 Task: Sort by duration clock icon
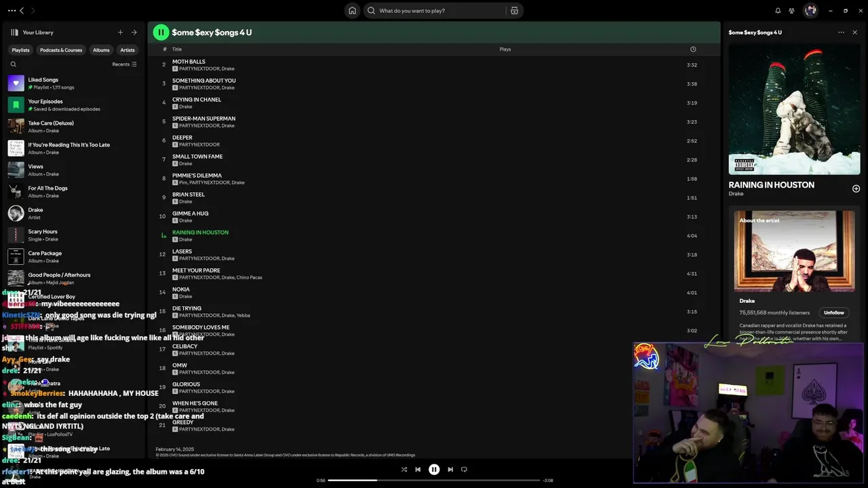pyautogui.click(x=692, y=49)
